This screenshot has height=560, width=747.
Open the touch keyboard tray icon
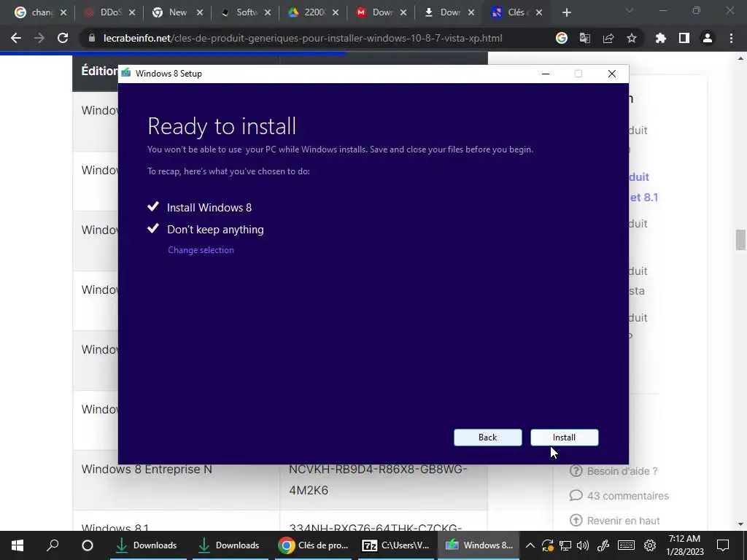coord(626,545)
